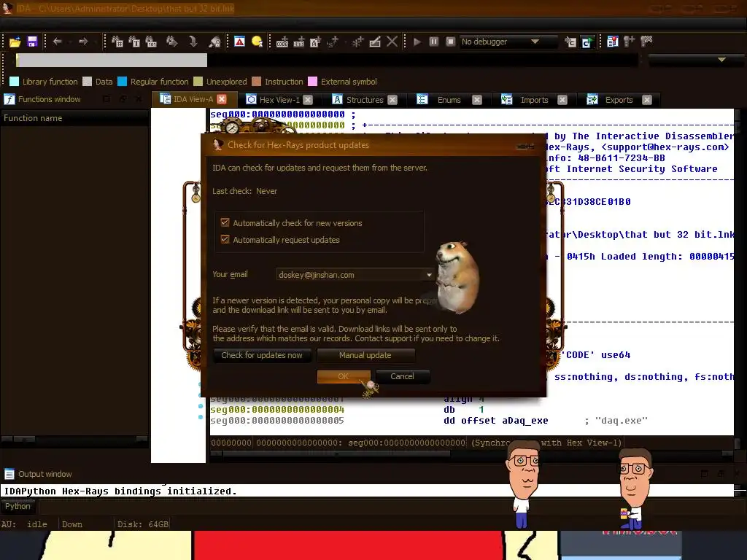Open the immediate value search icon

(x=151, y=42)
